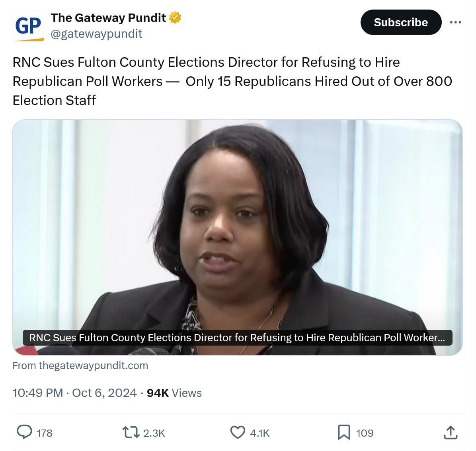Image resolution: width=476 pixels, height=451 pixels.
Task: Visit the @gatewaypundit handle link
Action: 96,34
